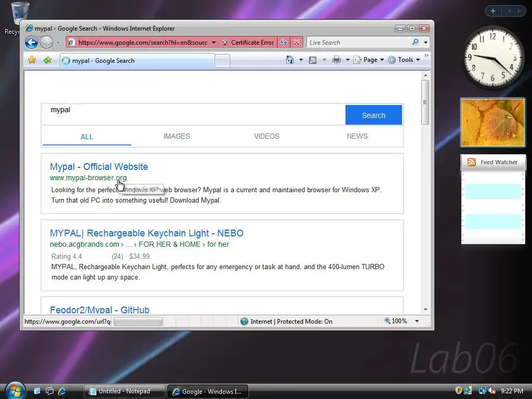Show more toolbar commands chevron
This screenshot has width=532, height=399.
pyautogui.click(x=427, y=55)
